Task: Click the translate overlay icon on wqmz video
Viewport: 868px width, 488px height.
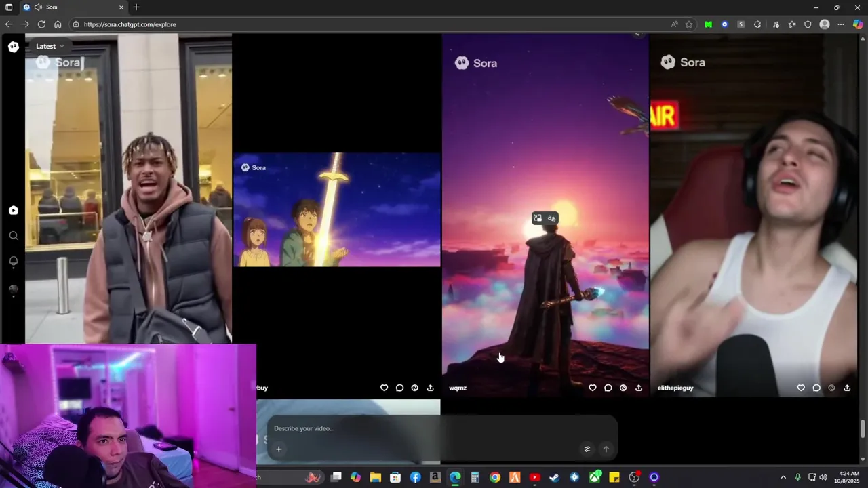Action: coord(551,218)
